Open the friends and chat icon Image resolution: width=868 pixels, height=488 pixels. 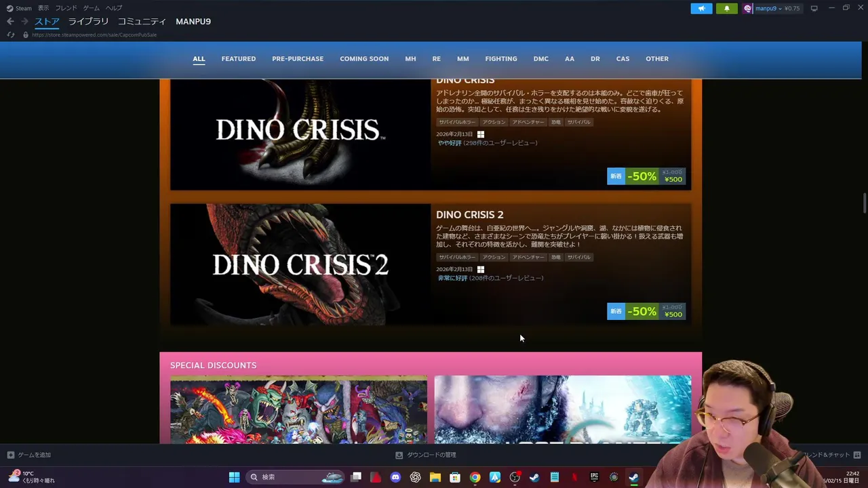coord(856,455)
